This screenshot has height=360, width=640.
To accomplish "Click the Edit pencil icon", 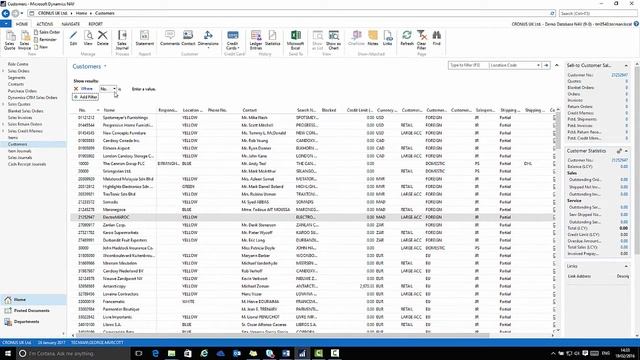I will click(x=73, y=38).
